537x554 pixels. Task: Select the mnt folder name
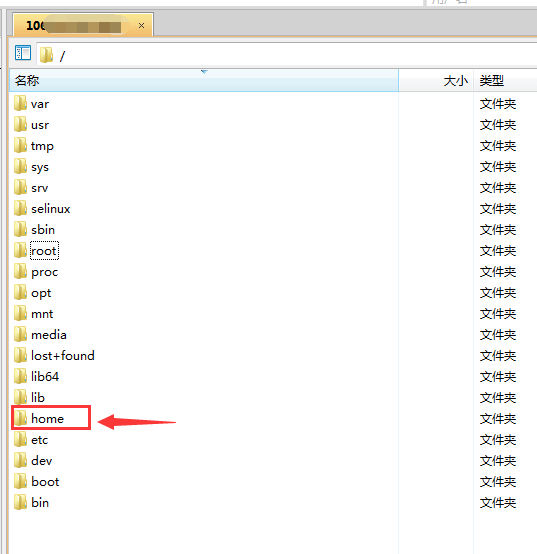42,314
